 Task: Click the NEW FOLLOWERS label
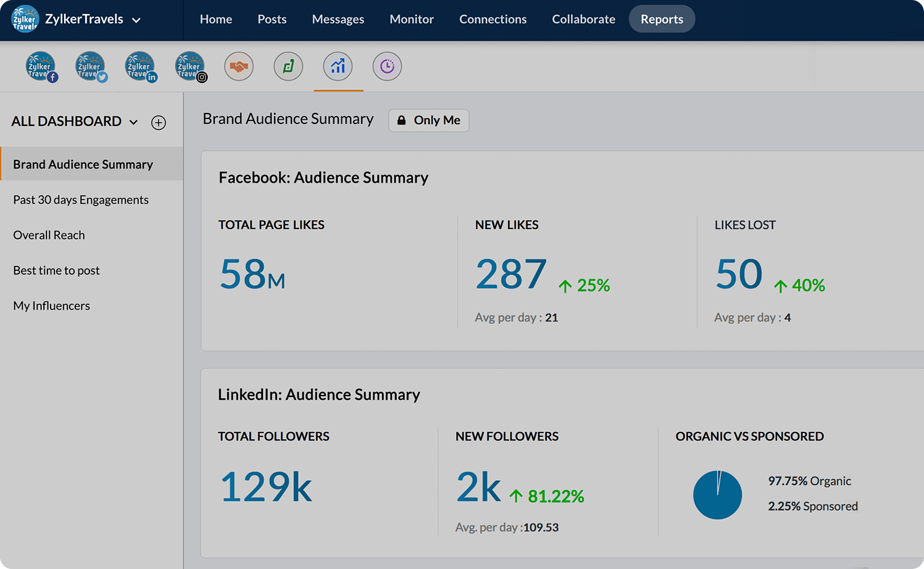pos(507,436)
